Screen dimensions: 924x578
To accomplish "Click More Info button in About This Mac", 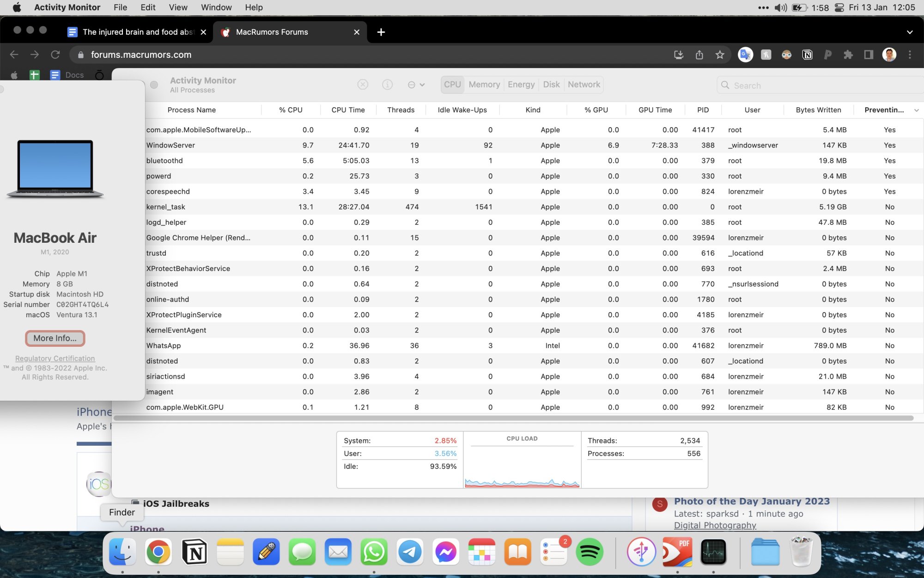I will coord(55,338).
